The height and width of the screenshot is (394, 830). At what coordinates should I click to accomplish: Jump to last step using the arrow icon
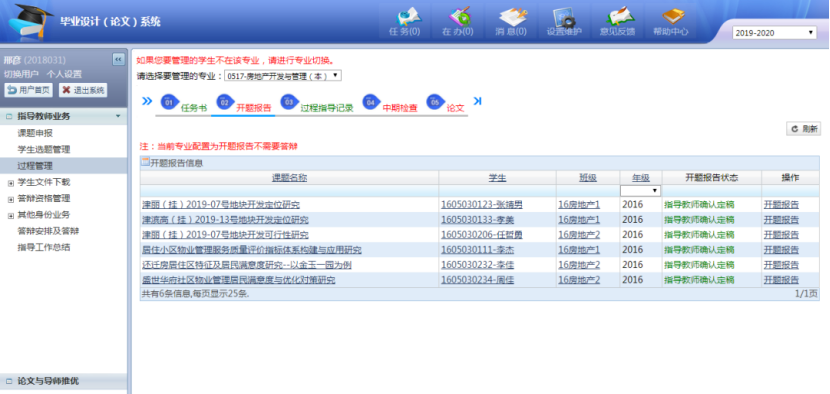click(477, 101)
